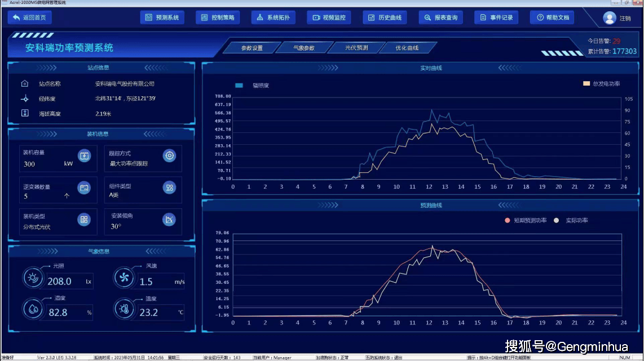Click the 装机容量 capacity icon

[x=84, y=156]
